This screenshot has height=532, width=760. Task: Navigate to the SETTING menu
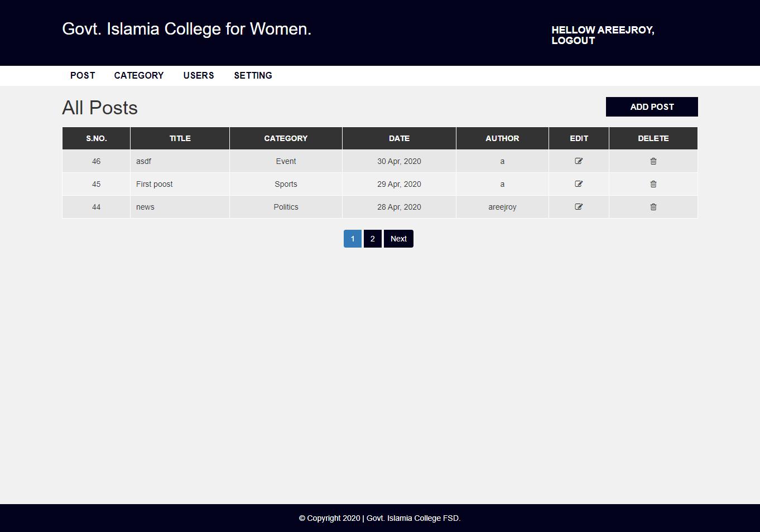point(253,75)
